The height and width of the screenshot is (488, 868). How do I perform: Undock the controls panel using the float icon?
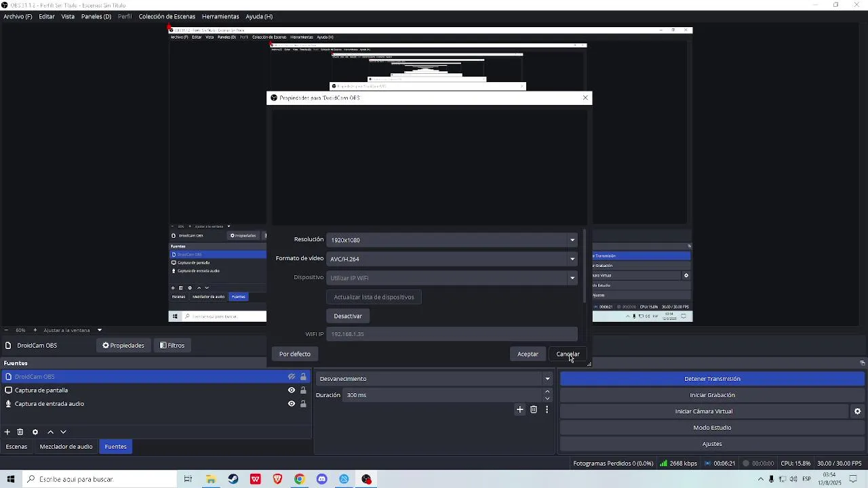(x=863, y=363)
